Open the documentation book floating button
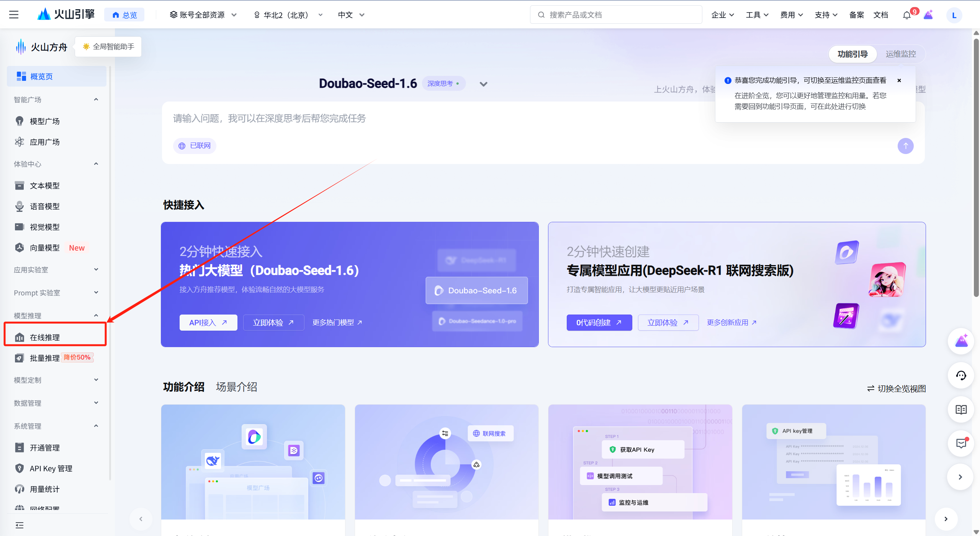 point(961,410)
